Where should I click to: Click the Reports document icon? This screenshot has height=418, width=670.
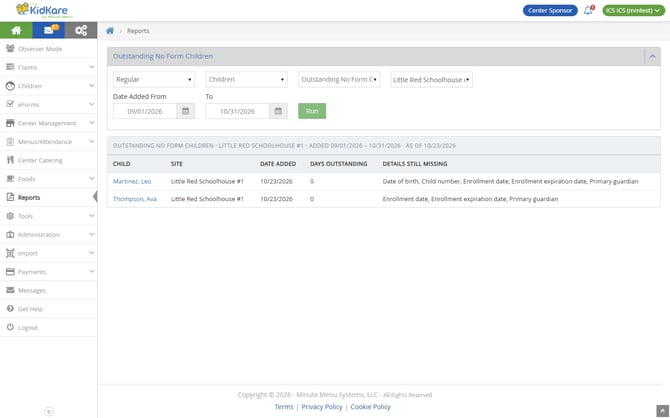[10, 197]
